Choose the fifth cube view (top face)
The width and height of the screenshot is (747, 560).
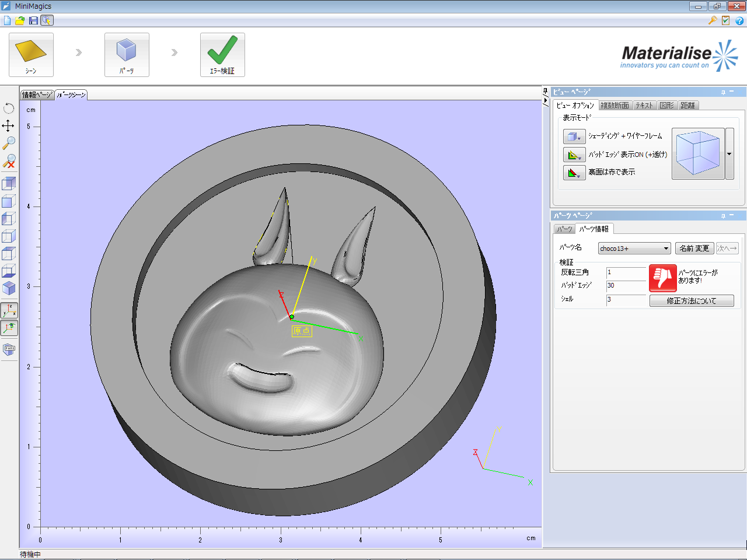click(9, 254)
